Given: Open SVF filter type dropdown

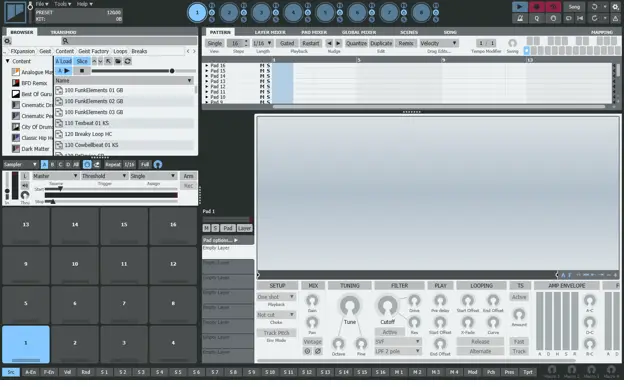Looking at the screenshot, I should click(397, 342).
